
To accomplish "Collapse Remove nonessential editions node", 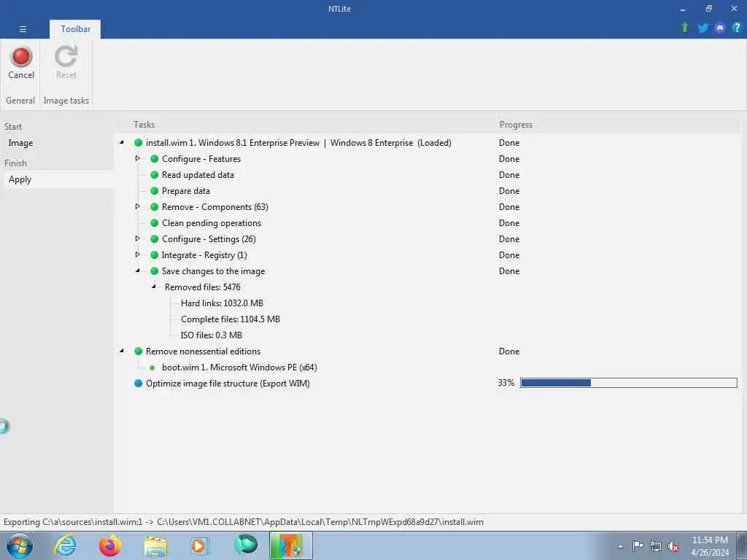I will (x=122, y=351).
